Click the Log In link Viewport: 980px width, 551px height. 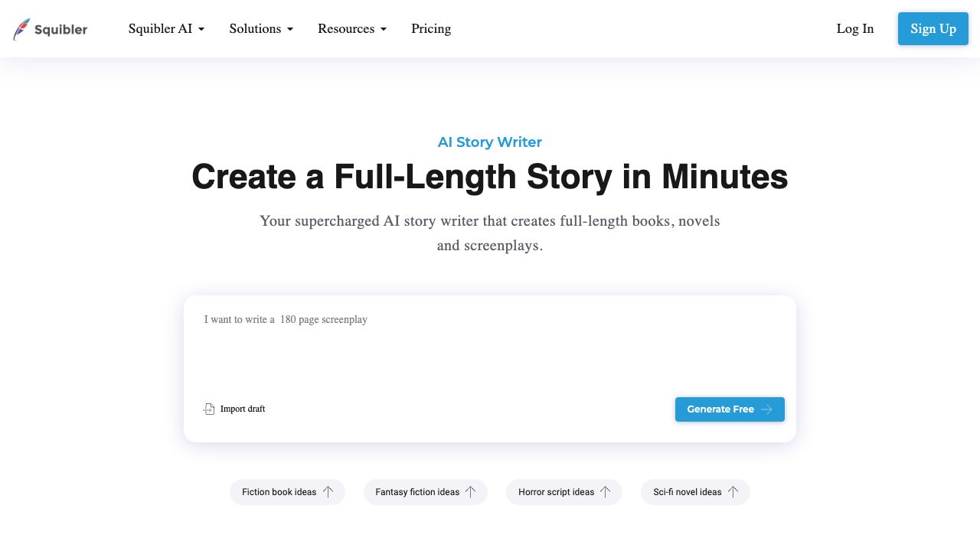coord(854,29)
